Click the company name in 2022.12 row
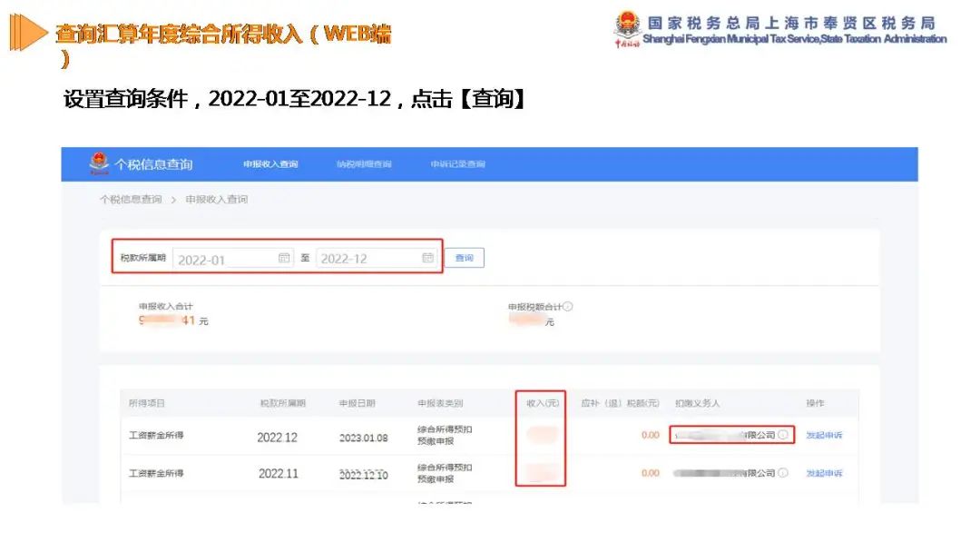Screen dimensions: 980x552 [x=725, y=435]
